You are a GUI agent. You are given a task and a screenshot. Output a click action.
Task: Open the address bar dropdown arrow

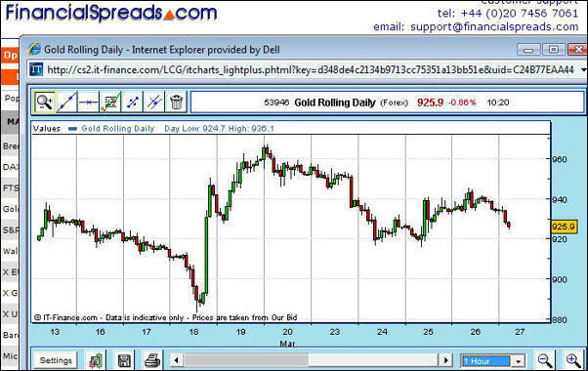[x=583, y=69]
